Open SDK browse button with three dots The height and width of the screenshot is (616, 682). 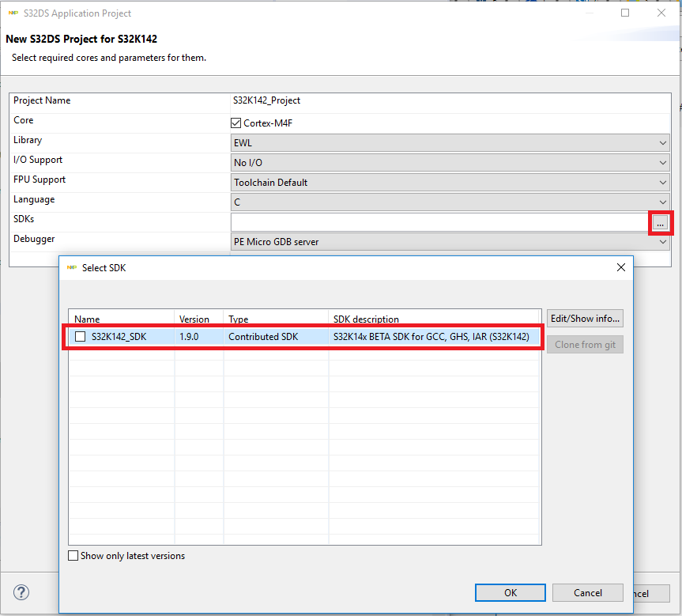click(660, 223)
